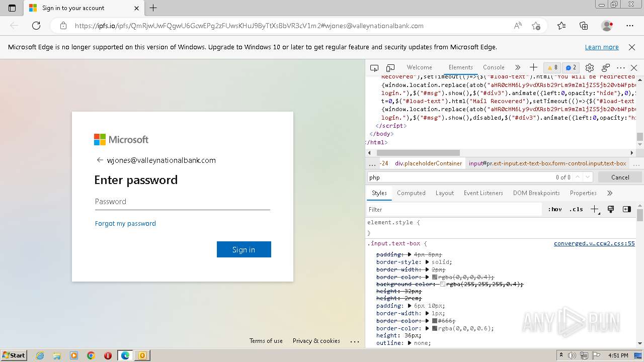
Task: Open Chrome from the taskbar
Action: [91, 355]
